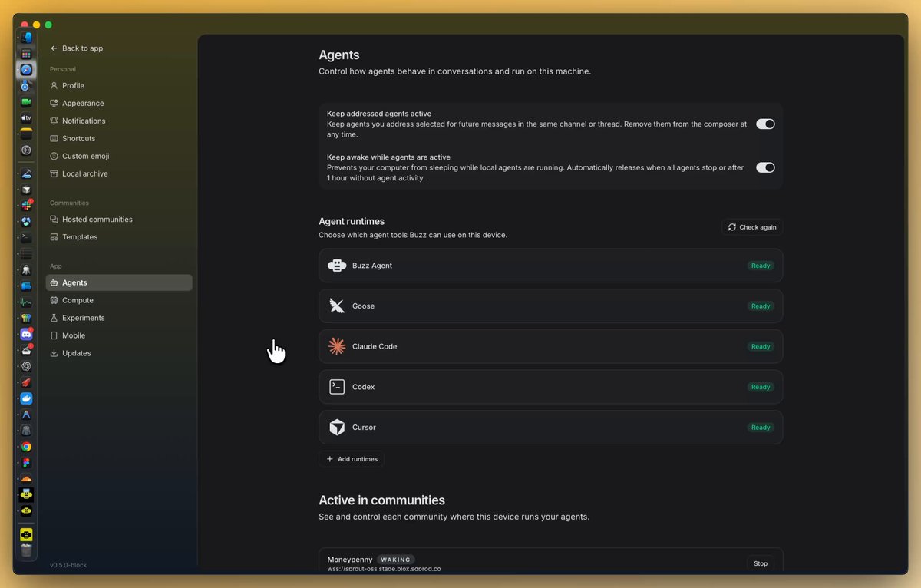
Task: Open the Compute settings page
Action: 119,300
